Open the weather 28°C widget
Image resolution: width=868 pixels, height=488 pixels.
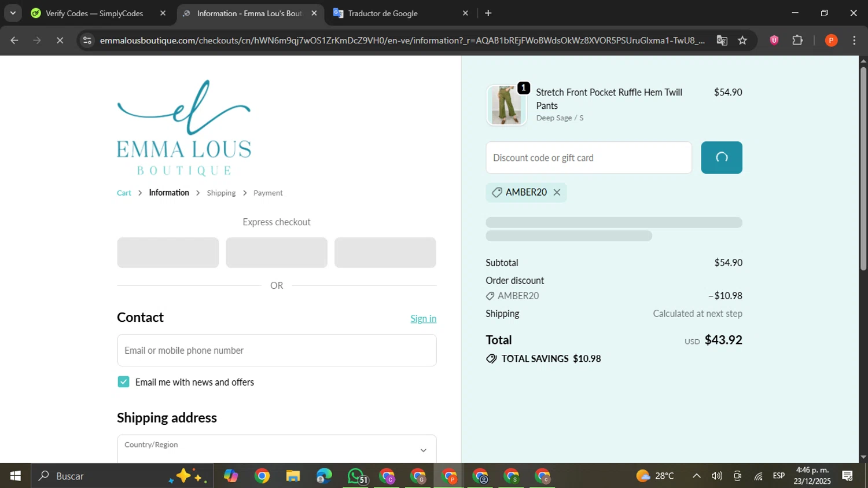655,476
